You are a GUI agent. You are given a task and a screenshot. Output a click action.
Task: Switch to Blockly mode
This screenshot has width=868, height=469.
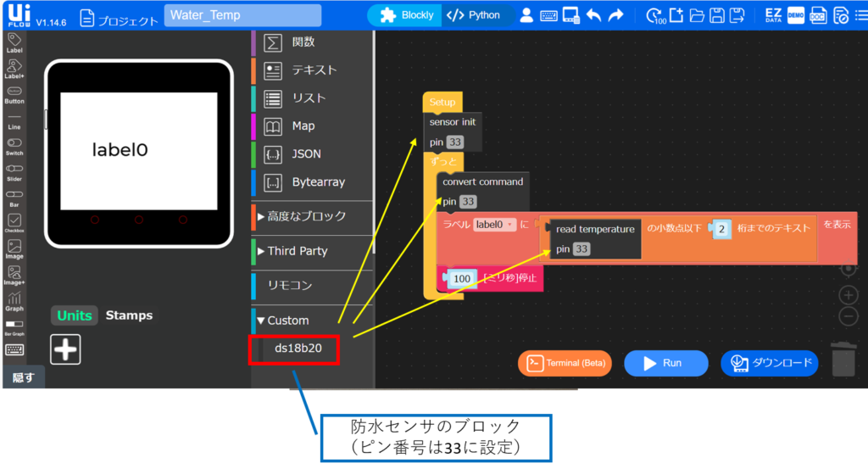[406, 15]
